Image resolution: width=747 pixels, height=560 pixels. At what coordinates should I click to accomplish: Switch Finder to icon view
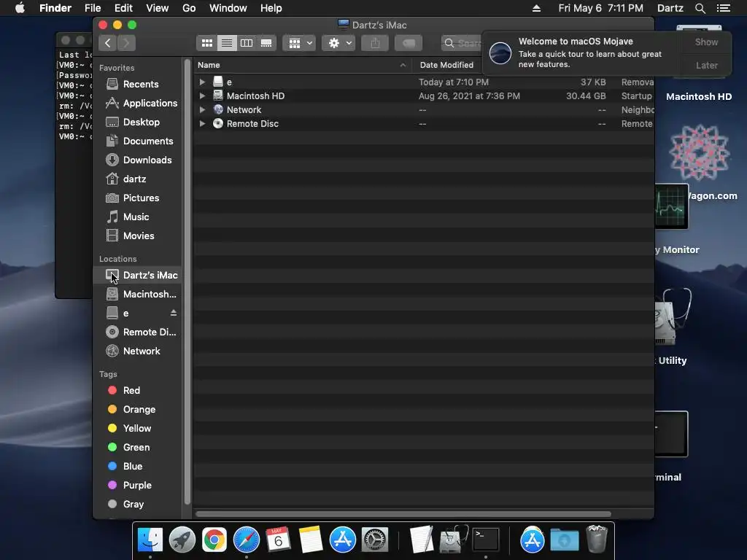click(206, 43)
